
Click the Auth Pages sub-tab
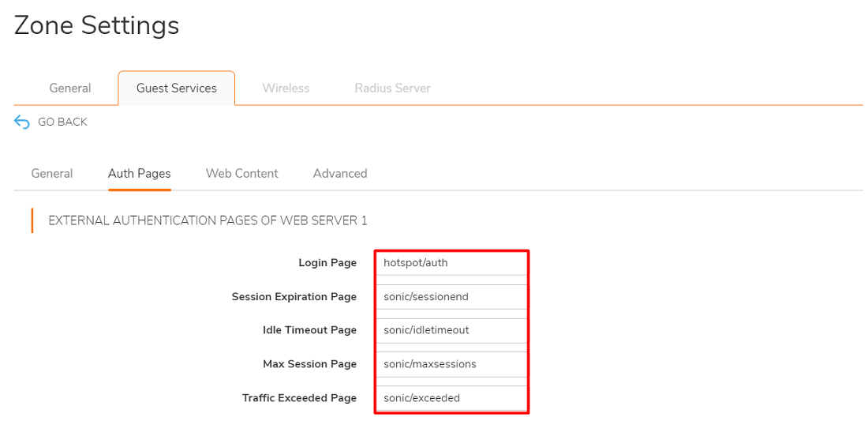tap(139, 174)
